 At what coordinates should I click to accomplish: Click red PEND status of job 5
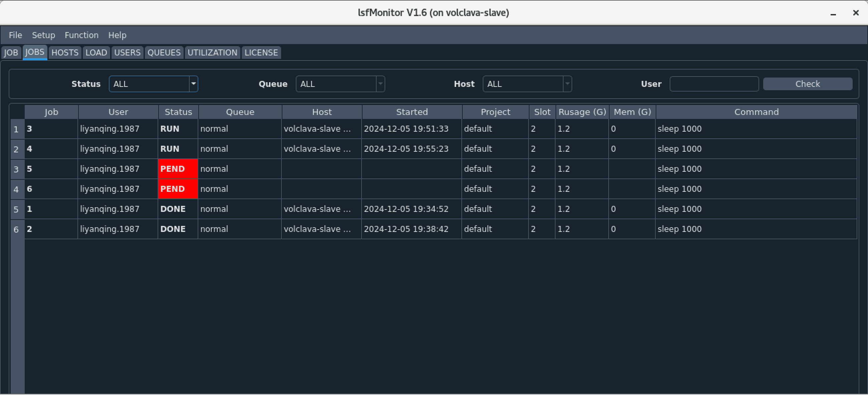178,169
